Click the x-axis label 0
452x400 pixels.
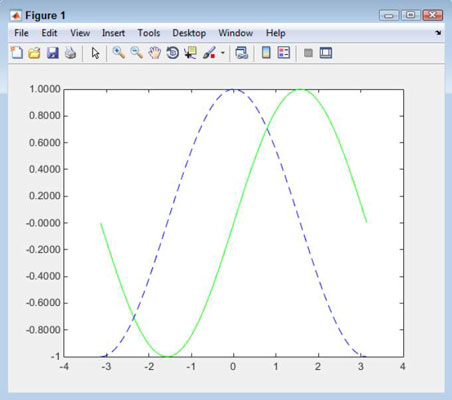[233, 367]
